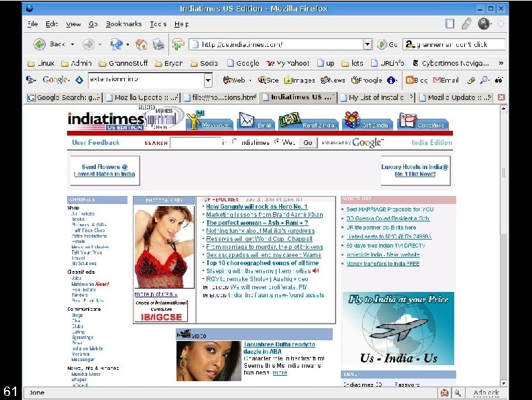Open the Email envelope on Indiatimes header
Image resolution: width=532 pixels, height=400 pixels.
click(247, 120)
